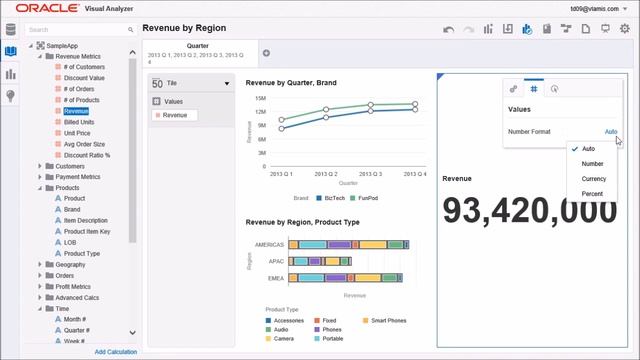Collapse the SampleApp tree node
The image size is (640, 360).
click(x=31, y=46)
